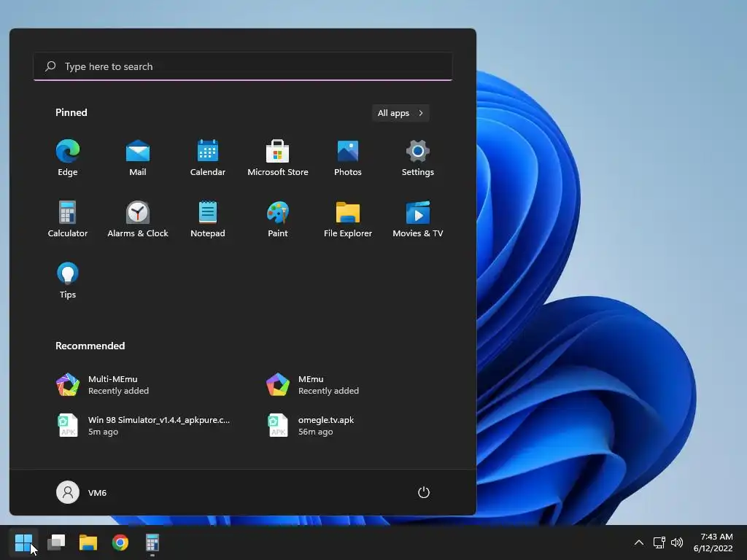Screen dimensions: 747x560
Task: Switch to Calculator on the taskbar
Action: point(152,542)
